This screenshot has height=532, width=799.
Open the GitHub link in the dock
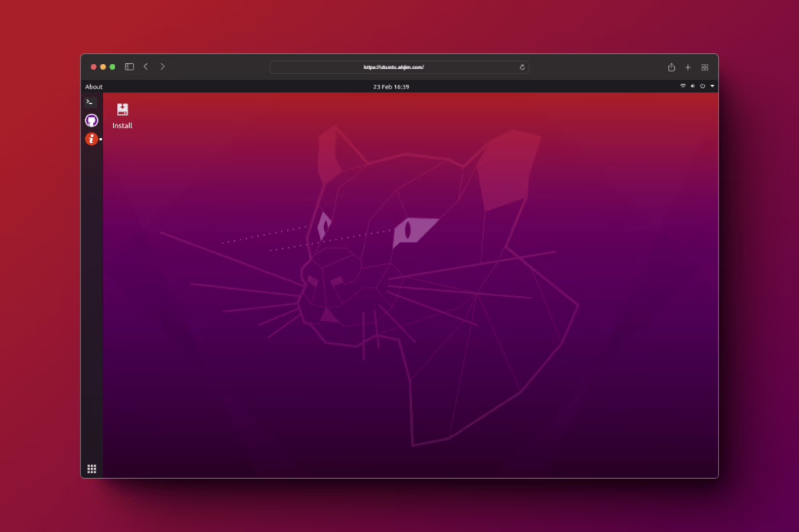point(91,120)
